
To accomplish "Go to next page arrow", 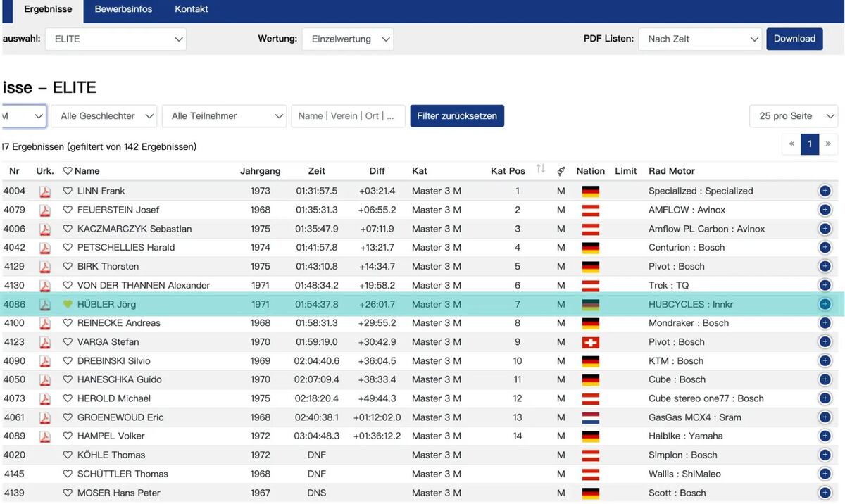I will pos(828,144).
